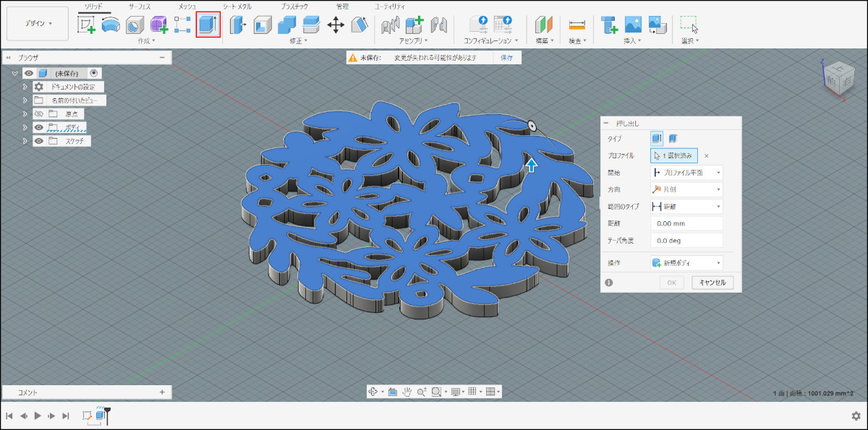The height and width of the screenshot is (430, 868).
Task: Open the 操作 dropdown showing 新規ボディ
Action: pyautogui.click(x=686, y=263)
